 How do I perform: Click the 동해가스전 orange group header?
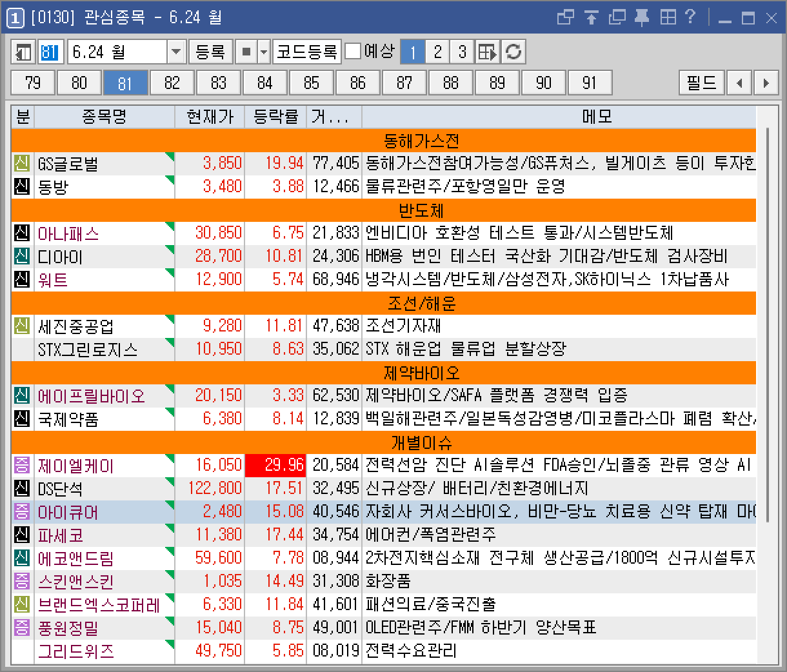click(383, 140)
